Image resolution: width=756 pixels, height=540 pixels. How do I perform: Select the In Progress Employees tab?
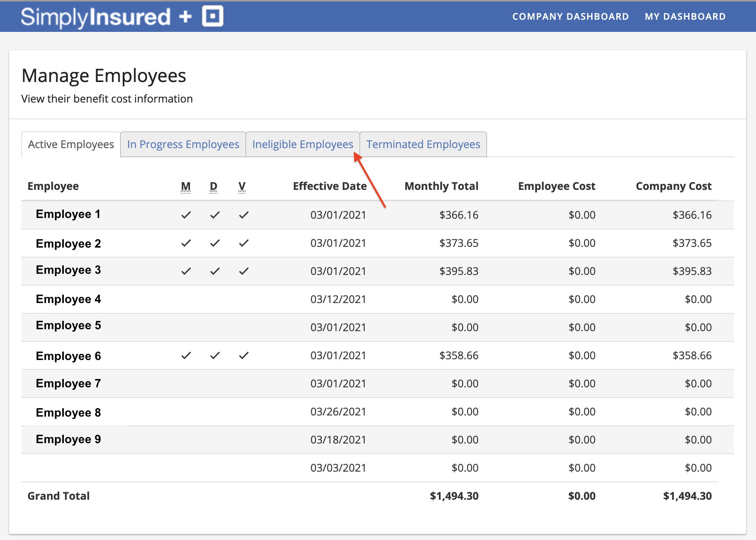pos(183,144)
